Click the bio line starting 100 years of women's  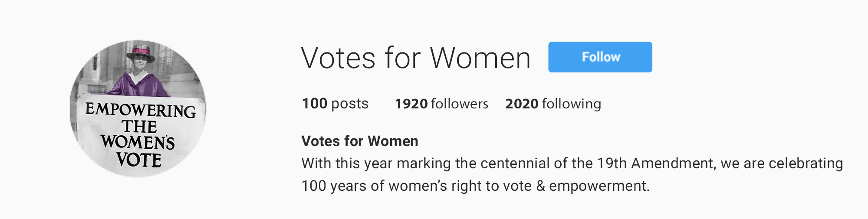[476, 186]
